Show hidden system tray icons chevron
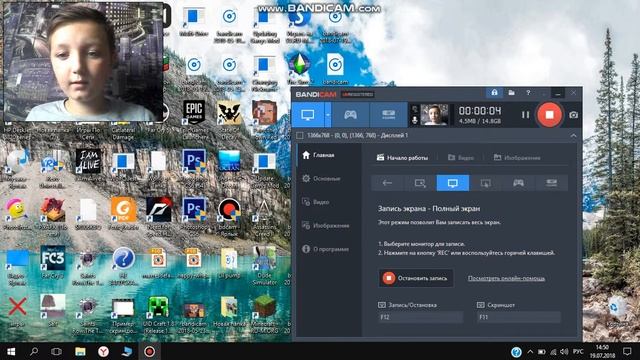This screenshot has height=360, width=640. tap(530, 351)
